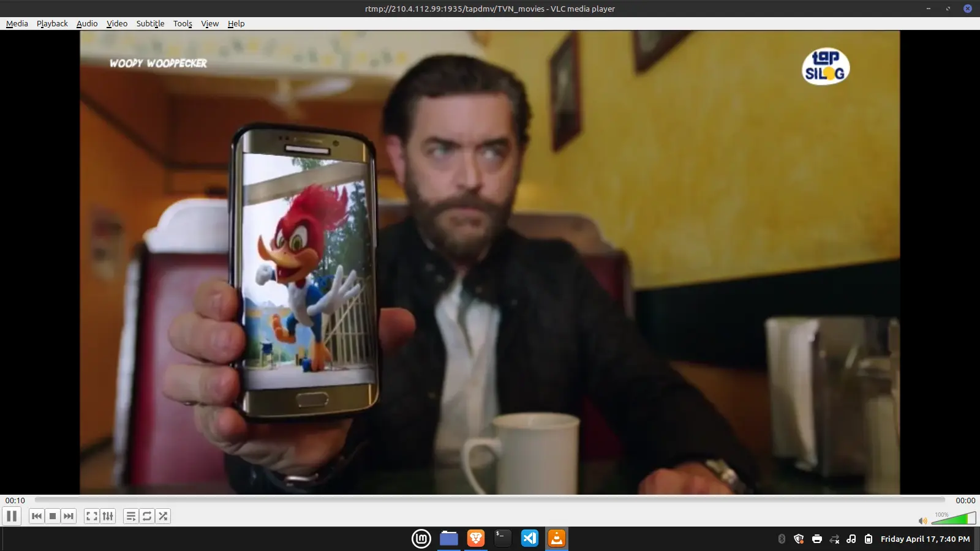Mute audio via speaker icon
Image resolution: width=980 pixels, height=551 pixels.
pyautogui.click(x=922, y=521)
